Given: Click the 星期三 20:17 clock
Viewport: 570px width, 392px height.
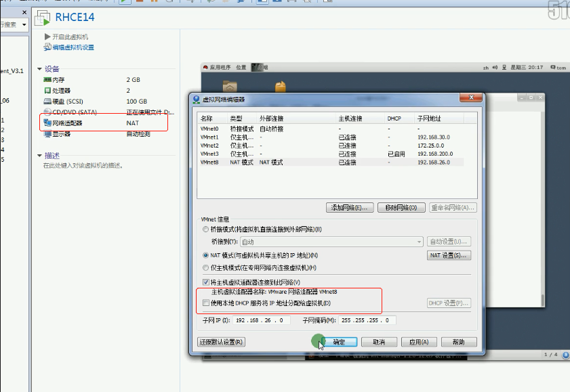Looking at the screenshot, I should (527, 67).
